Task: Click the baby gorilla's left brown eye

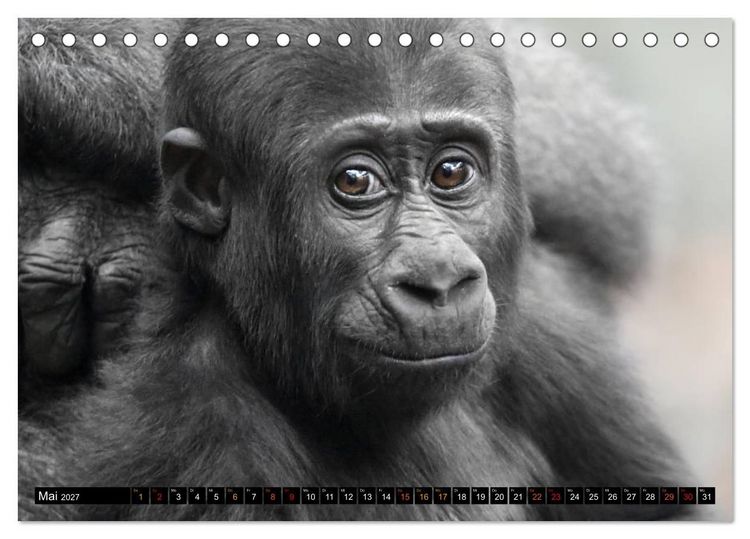Action: (x=356, y=182)
